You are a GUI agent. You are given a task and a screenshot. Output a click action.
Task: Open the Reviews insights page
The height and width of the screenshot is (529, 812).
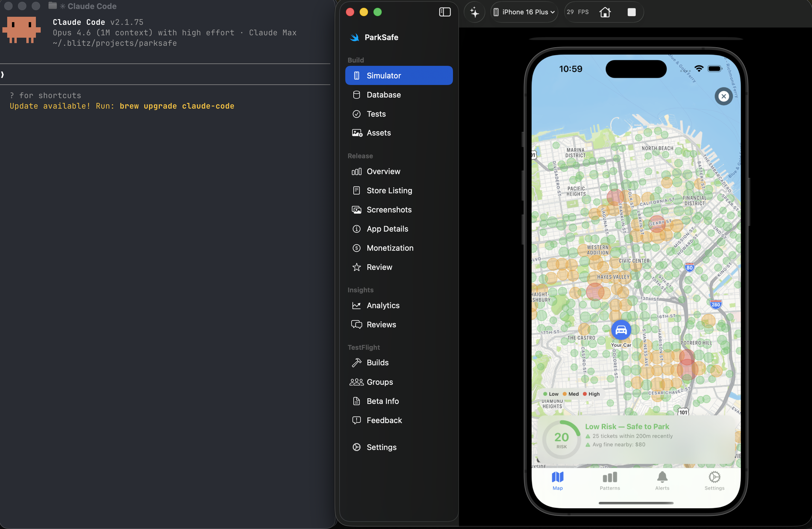[x=399, y=325]
